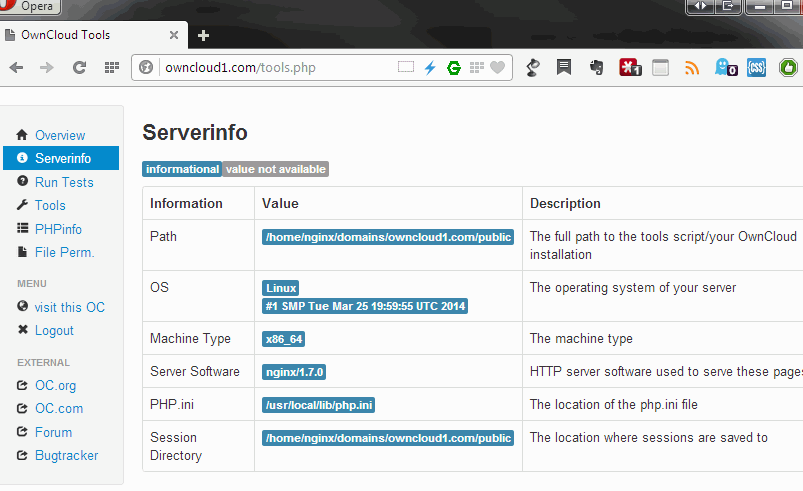Open PHPinfo in the sidebar
Image resolution: width=803 pixels, height=491 pixels.
coord(58,229)
